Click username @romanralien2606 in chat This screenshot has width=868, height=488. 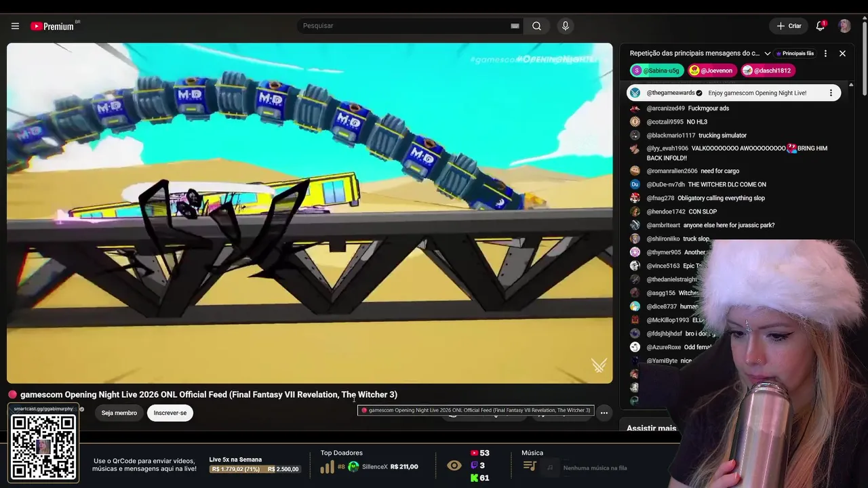point(672,171)
